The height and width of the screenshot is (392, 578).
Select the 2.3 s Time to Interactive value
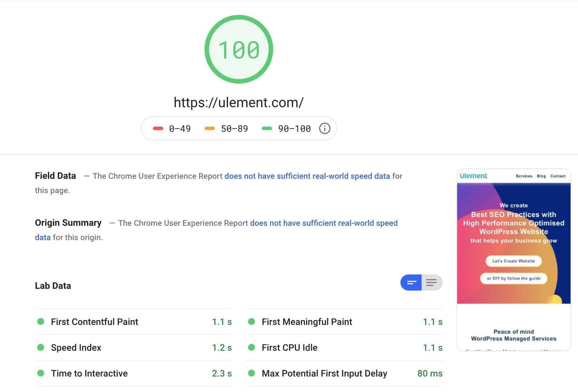click(x=222, y=373)
